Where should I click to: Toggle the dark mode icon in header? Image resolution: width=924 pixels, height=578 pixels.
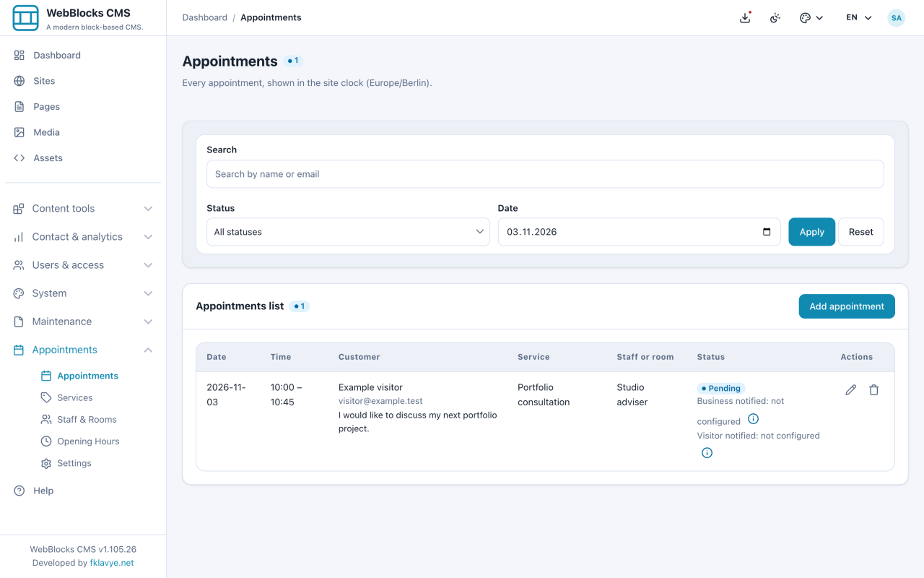click(x=775, y=17)
